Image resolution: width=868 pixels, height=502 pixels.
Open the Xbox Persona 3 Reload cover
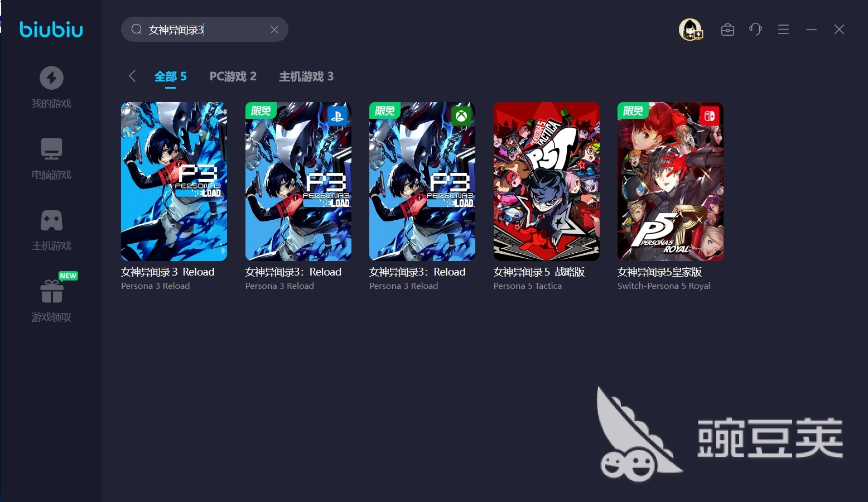422,181
